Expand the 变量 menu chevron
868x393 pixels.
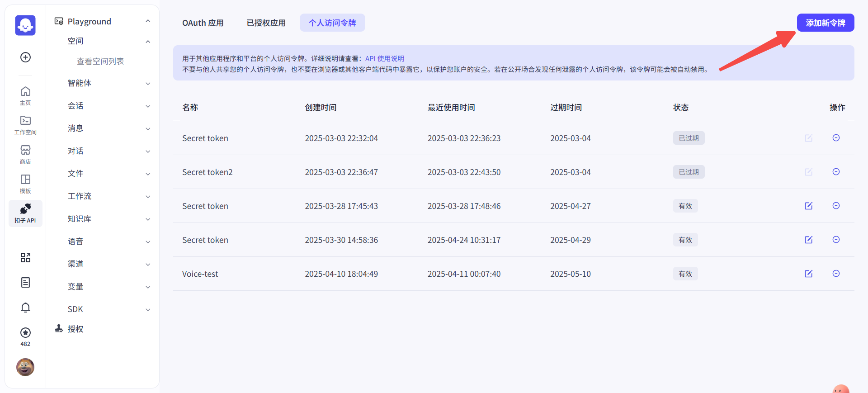pyautogui.click(x=148, y=287)
